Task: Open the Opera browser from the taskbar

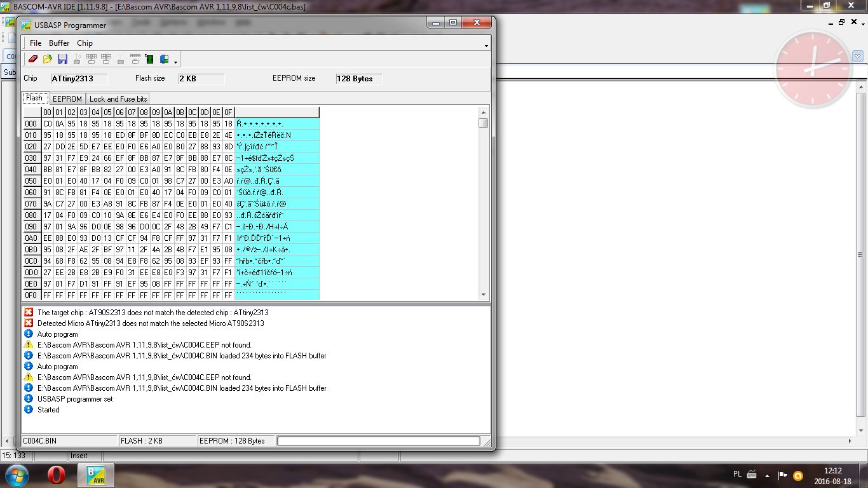Action: pos(57,475)
